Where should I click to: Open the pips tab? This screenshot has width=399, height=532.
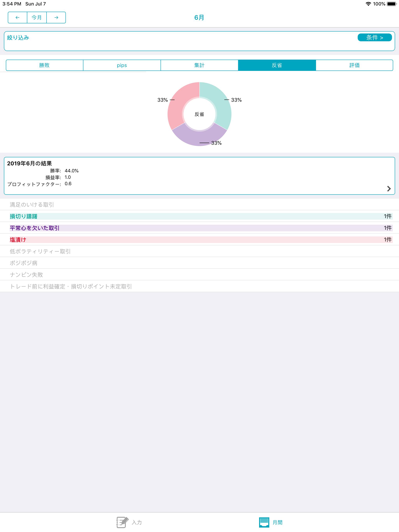click(x=122, y=65)
